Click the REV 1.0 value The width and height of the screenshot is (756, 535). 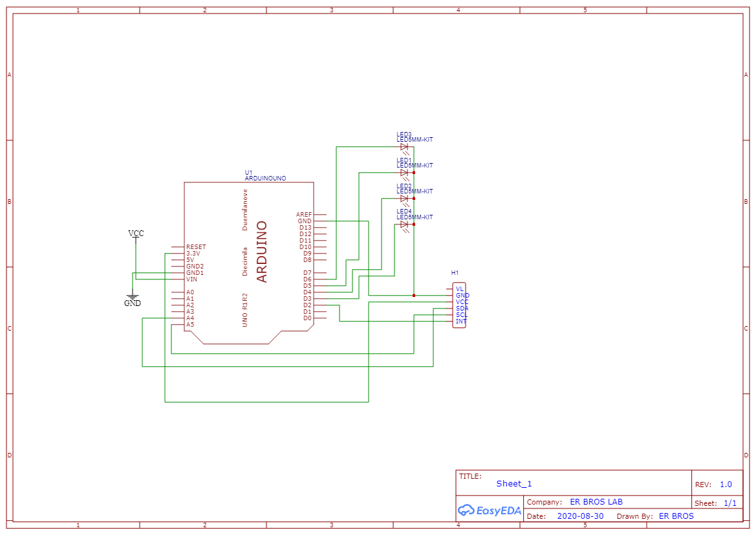pos(726,483)
